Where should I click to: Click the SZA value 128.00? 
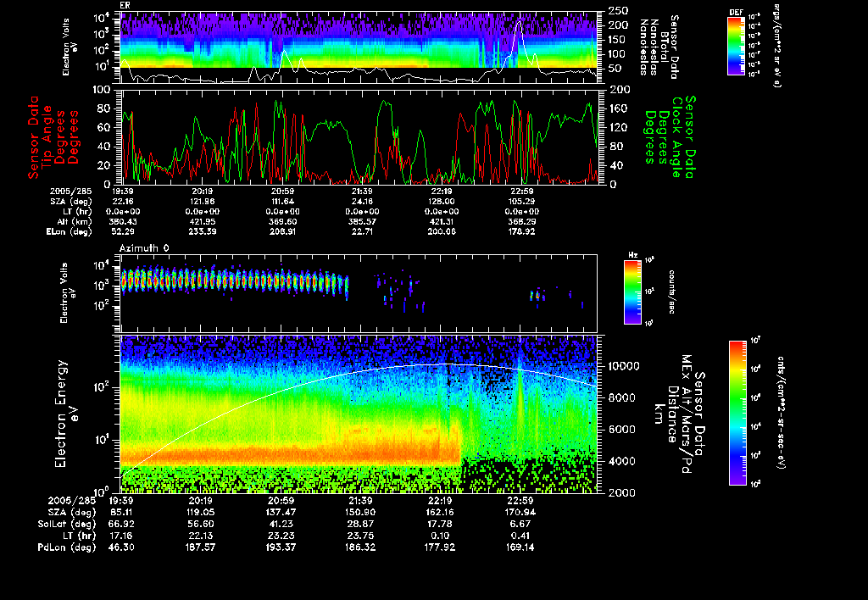[442, 202]
